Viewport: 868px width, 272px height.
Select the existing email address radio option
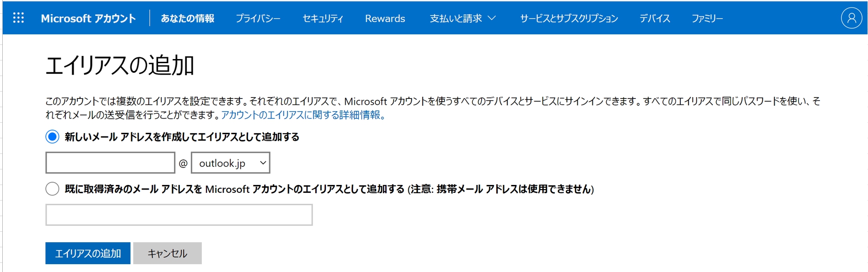coord(52,189)
